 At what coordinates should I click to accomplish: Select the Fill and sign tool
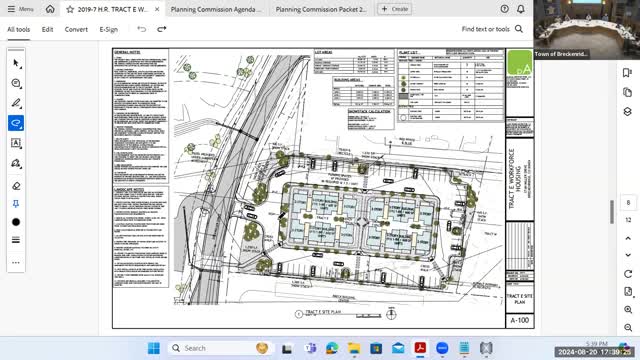click(16, 163)
